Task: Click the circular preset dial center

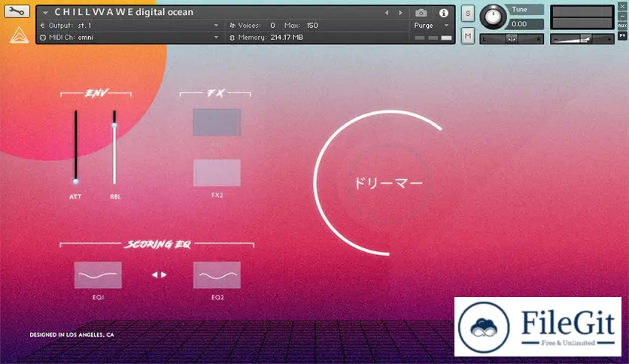Action: click(x=388, y=184)
